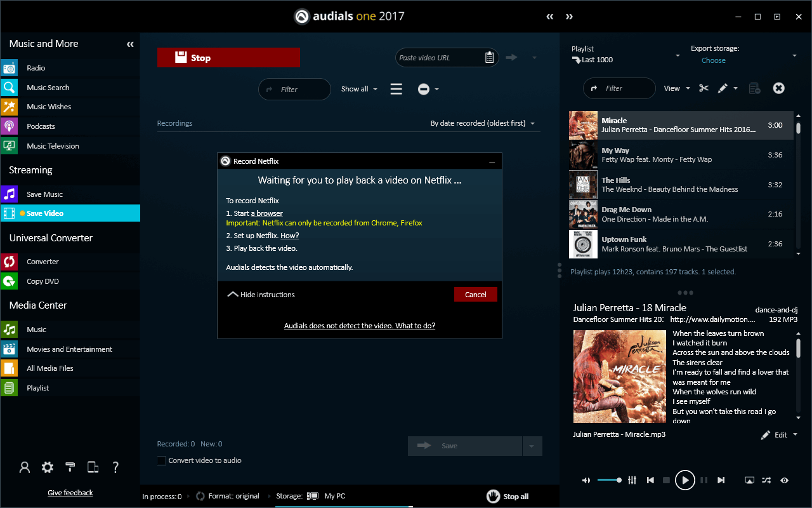
Task: Open the Show all filter dropdown
Action: click(358, 89)
